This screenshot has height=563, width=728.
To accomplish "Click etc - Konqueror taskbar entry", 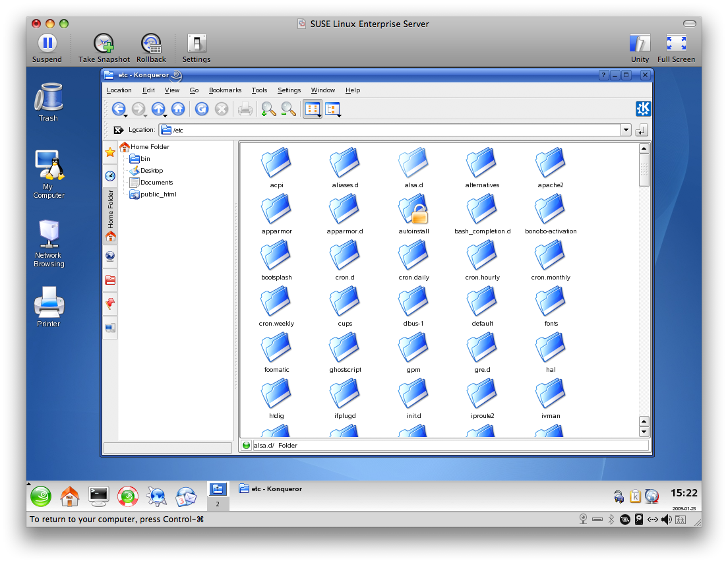I will (270, 489).
